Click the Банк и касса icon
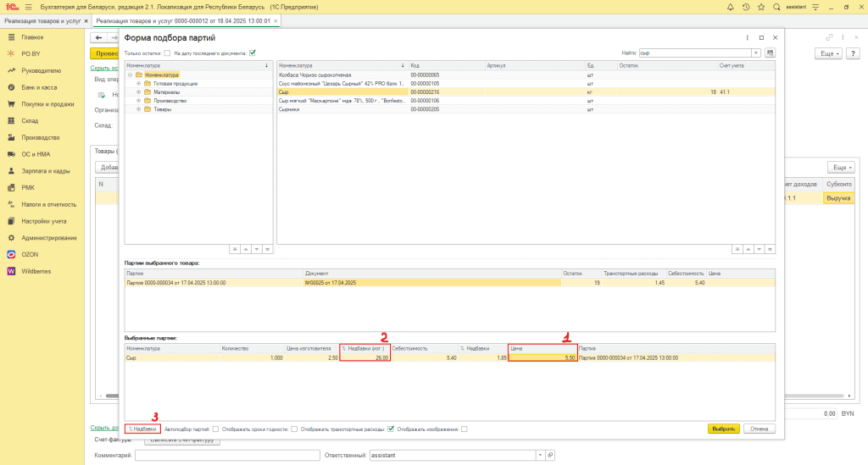The image size is (868, 465). pyautogui.click(x=11, y=87)
